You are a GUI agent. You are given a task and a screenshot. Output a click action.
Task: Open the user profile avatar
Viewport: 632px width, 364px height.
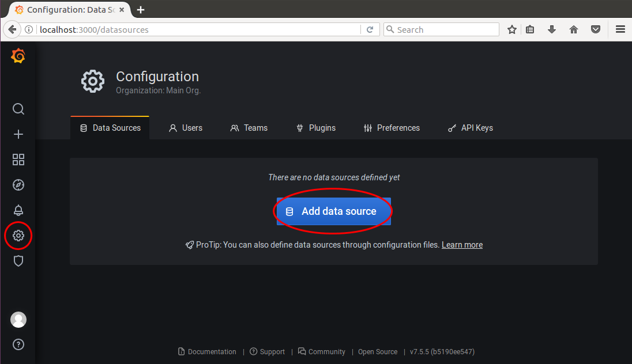pyautogui.click(x=18, y=320)
